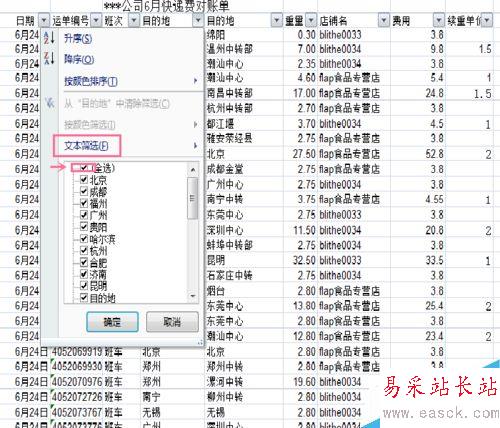The image size is (500, 428).
Task: Click the filter list scrollbar thumb
Action: (192, 198)
